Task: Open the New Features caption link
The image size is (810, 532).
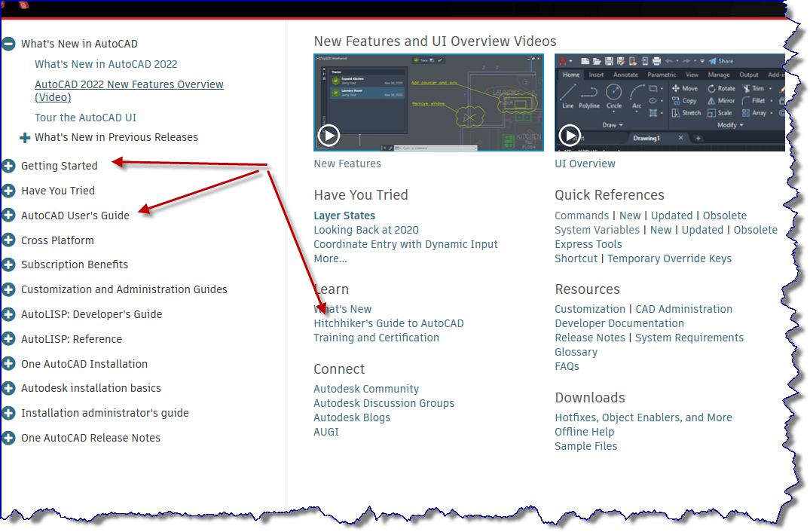Action: (347, 164)
